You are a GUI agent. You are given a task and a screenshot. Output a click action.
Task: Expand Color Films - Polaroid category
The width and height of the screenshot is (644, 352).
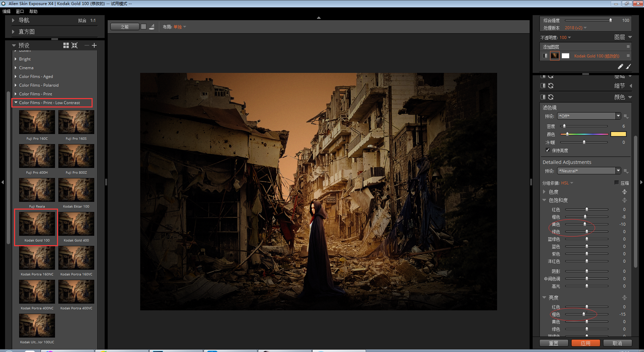pyautogui.click(x=15, y=85)
